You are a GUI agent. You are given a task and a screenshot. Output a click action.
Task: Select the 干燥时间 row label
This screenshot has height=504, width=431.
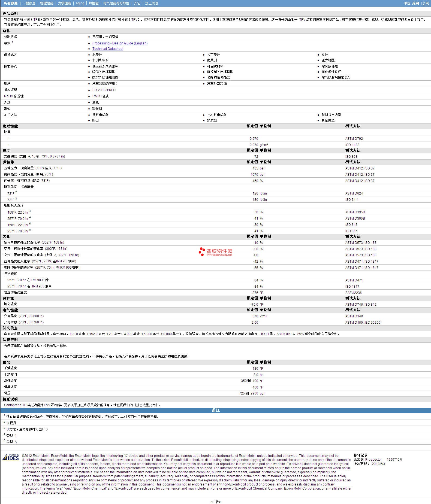coord(10,374)
